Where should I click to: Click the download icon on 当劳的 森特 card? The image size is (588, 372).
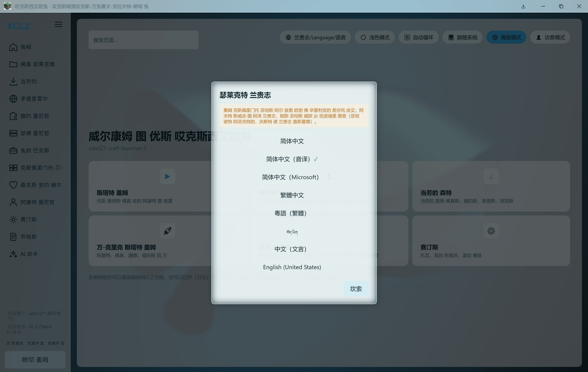491,177
